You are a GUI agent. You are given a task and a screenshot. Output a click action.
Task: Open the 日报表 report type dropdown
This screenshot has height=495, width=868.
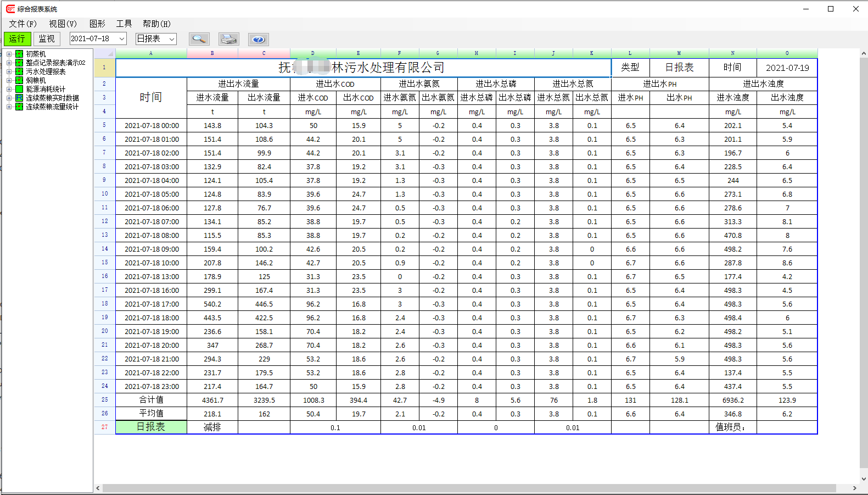[172, 39]
